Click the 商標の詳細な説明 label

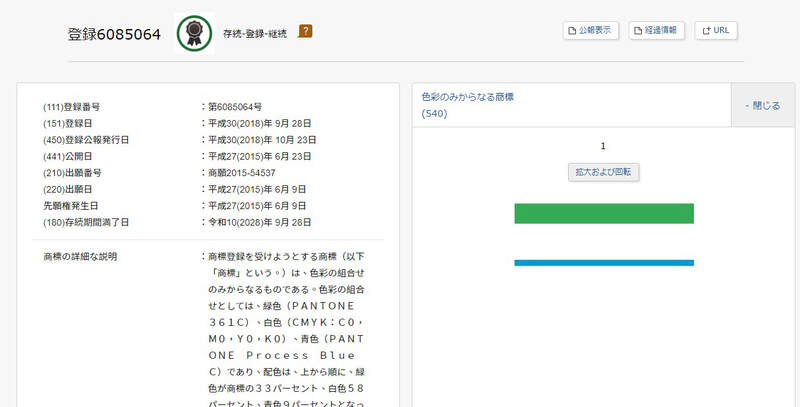(80, 257)
